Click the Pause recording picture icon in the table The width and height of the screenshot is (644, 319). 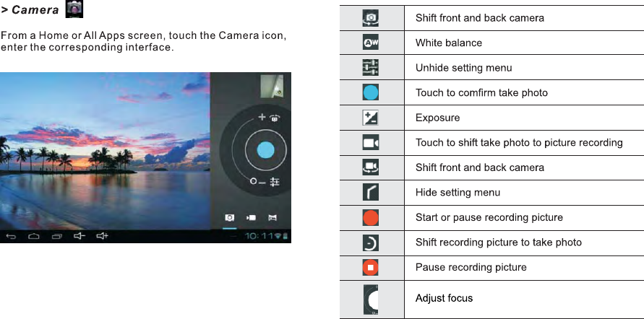point(371,267)
